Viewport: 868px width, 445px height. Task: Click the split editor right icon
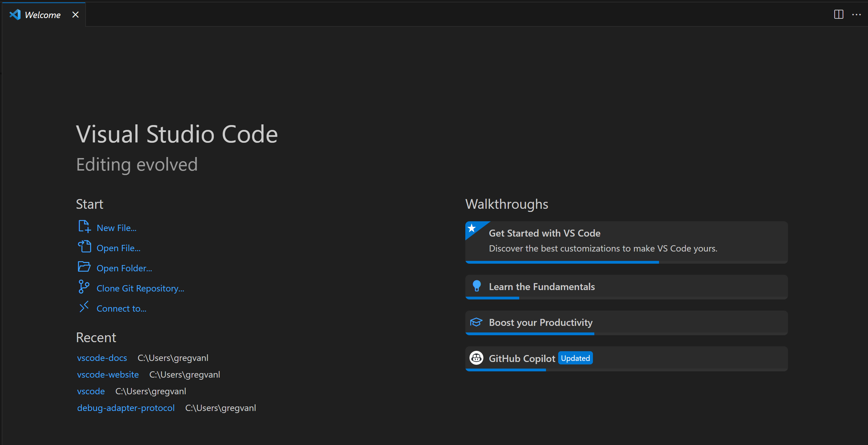click(838, 15)
